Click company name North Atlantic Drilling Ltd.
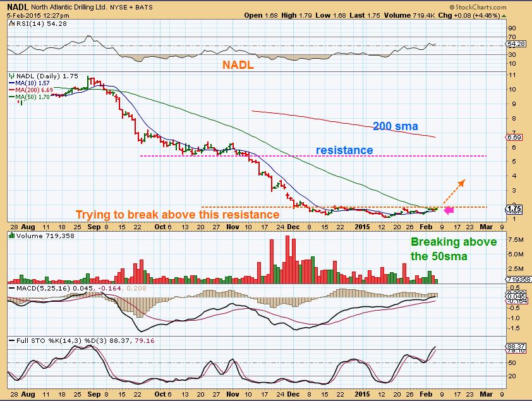Viewport: 532px width, 401px height. point(70,7)
